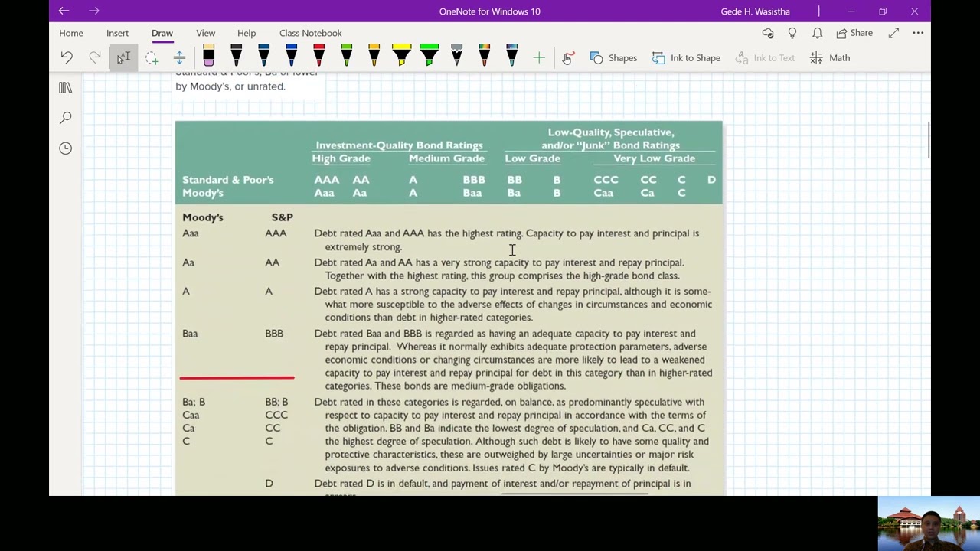980x551 pixels.
Task: Click the "S&P" column heading
Action: [282, 217]
